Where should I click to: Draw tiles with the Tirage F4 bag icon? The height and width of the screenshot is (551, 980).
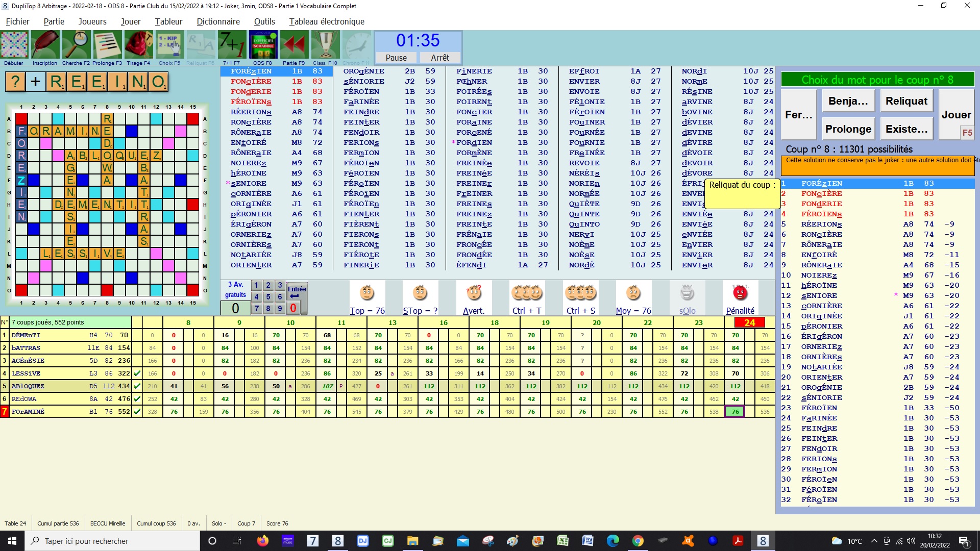pyautogui.click(x=138, y=45)
